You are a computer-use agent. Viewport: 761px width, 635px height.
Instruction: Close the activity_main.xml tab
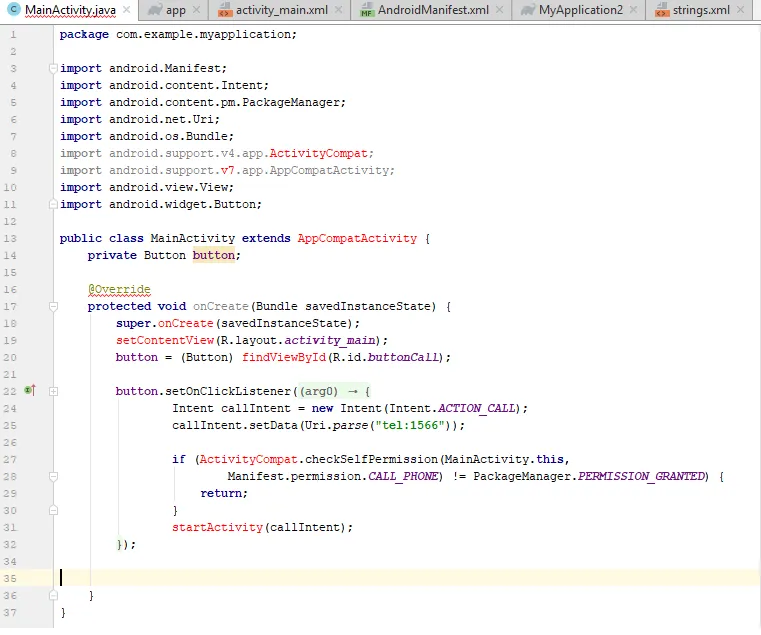pyautogui.click(x=338, y=10)
